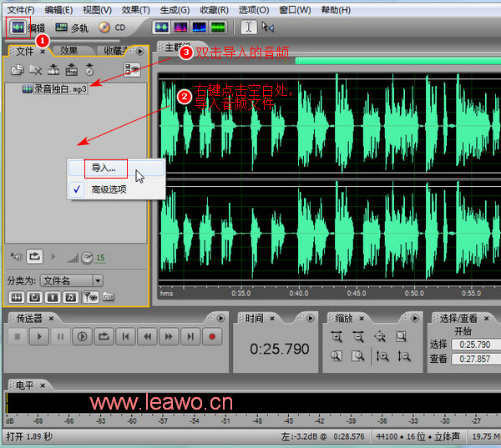This screenshot has height=448, width=501.
Task: Switch to Multitrack (多轨) view
Action: 72,28
